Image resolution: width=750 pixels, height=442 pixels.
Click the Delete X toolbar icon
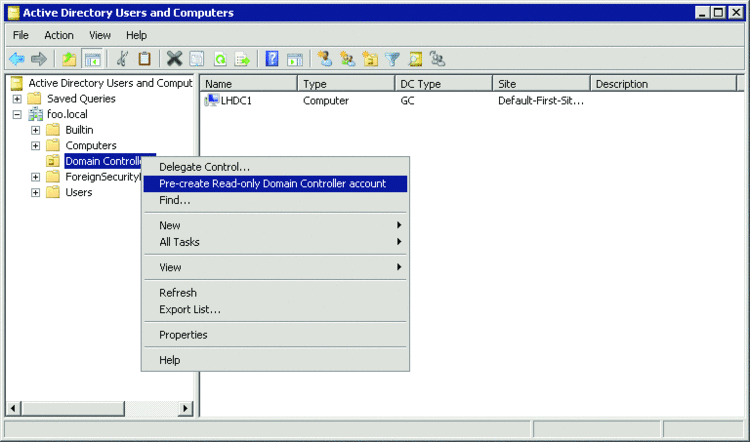click(x=175, y=59)
